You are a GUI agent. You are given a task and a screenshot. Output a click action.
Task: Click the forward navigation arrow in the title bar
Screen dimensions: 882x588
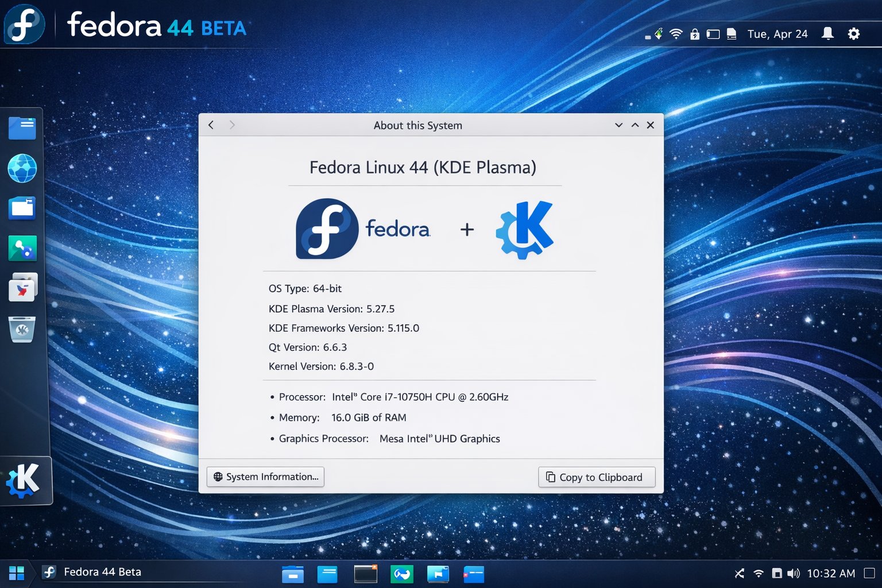[232, 125]
